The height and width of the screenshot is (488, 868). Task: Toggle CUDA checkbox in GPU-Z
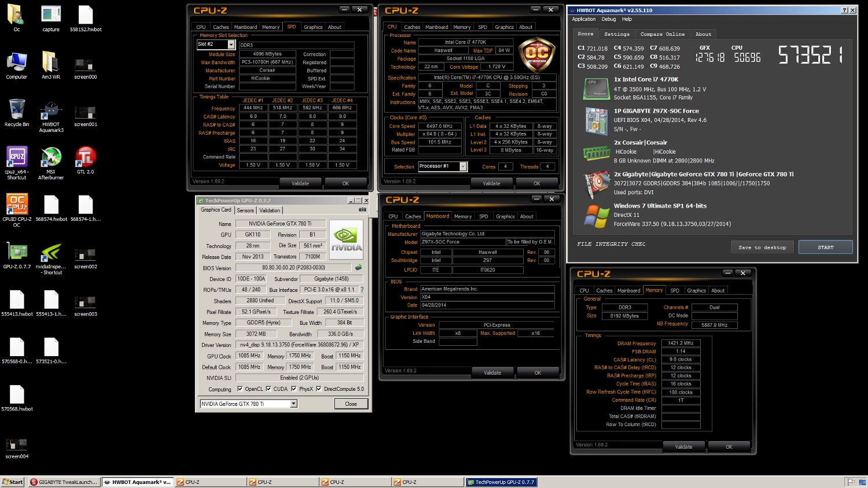[x=268, y=389]
